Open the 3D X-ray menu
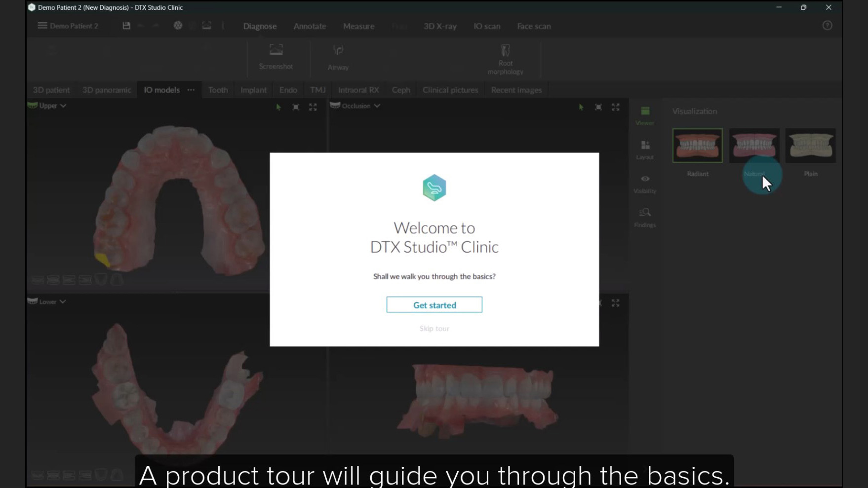Viewport: 868px width, 488px height. [440, 26]
